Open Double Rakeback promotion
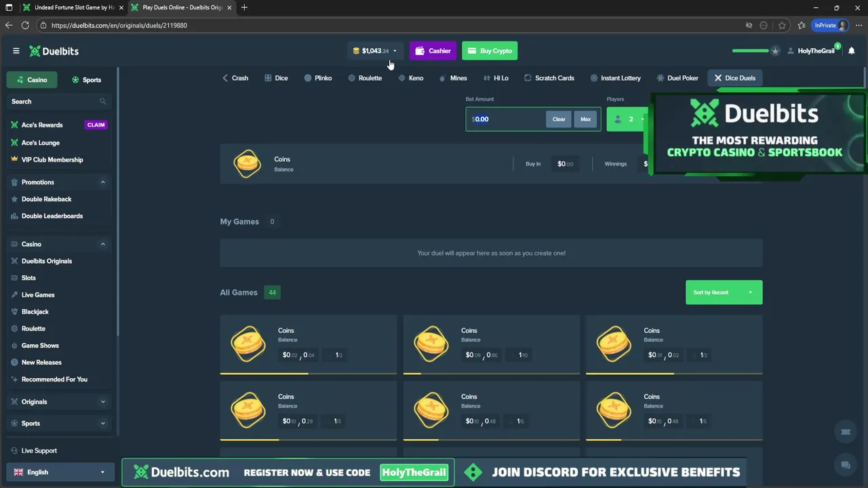Screen dimensions: 868x488 pyautogui.click(x=46, y=199)
